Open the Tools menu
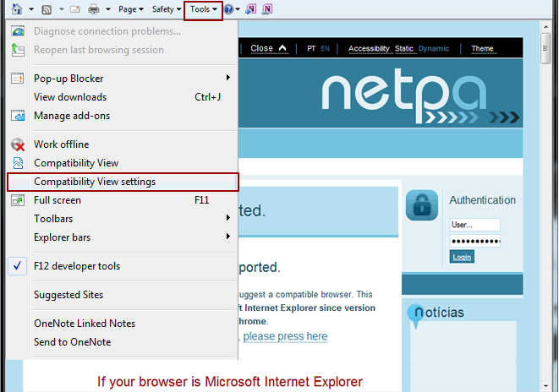Viewport: 559px width, 392px height. 203,9
